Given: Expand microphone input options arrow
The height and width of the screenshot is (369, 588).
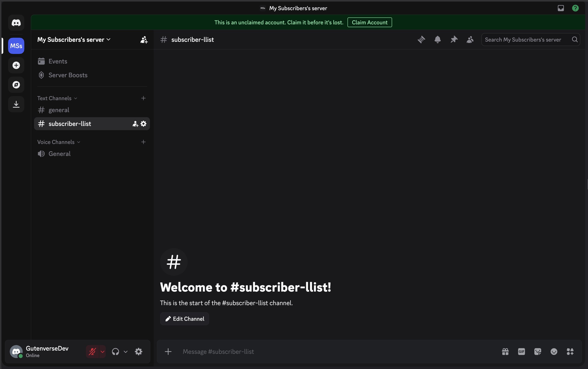Looking at the screenshot, I should [x=103, y=352].
